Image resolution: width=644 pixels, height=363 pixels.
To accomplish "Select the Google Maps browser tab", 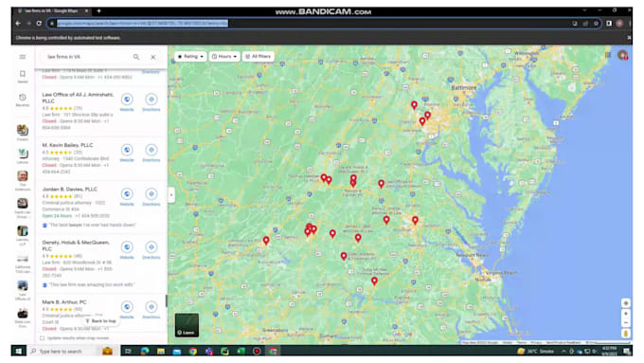I will point(52,11).
